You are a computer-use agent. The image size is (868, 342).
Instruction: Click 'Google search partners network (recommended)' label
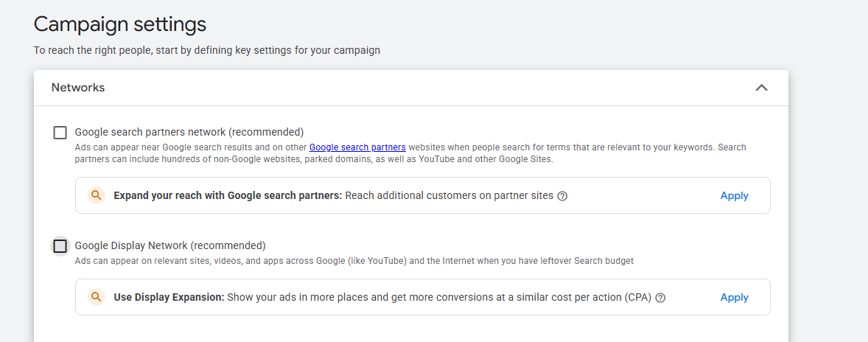click(189, 133)
